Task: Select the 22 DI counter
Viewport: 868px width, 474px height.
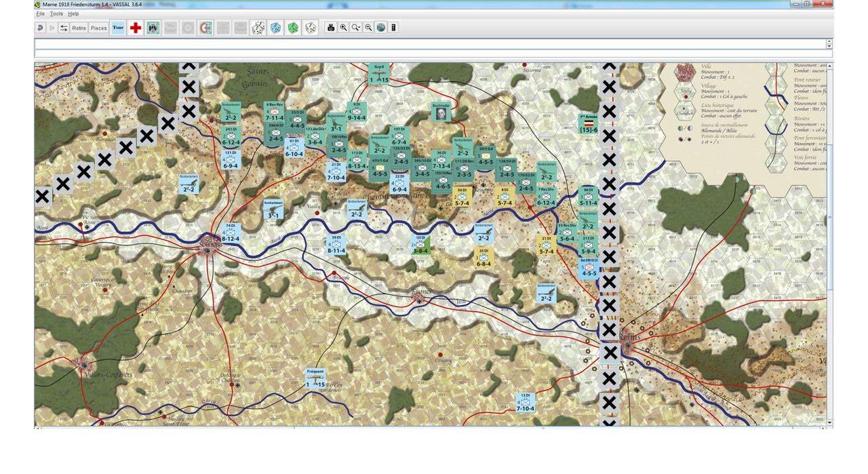Action: click(x=399, y=184)
